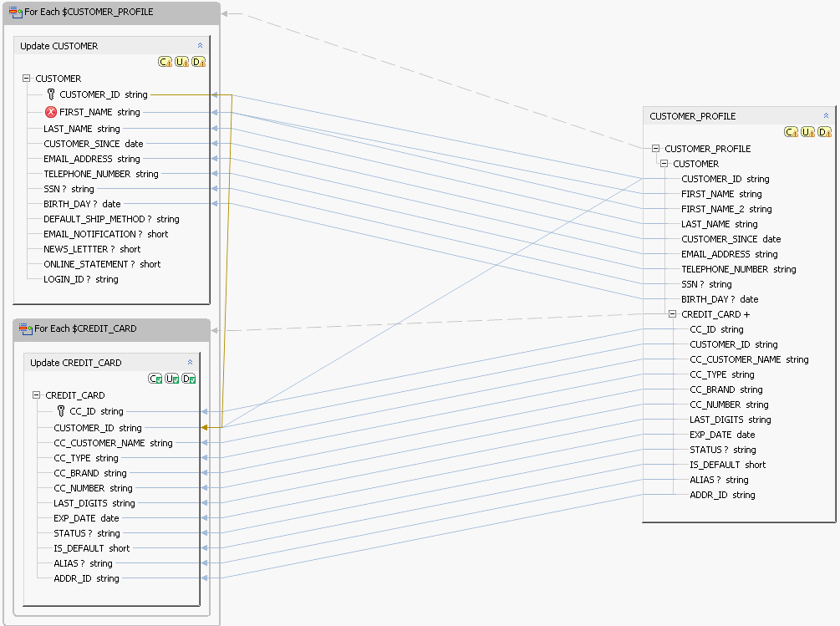The image size is (840, 626).
Task: Click the Update icon in CUSTOMER_PROFILE panel
Action: [x=808, y=132]
